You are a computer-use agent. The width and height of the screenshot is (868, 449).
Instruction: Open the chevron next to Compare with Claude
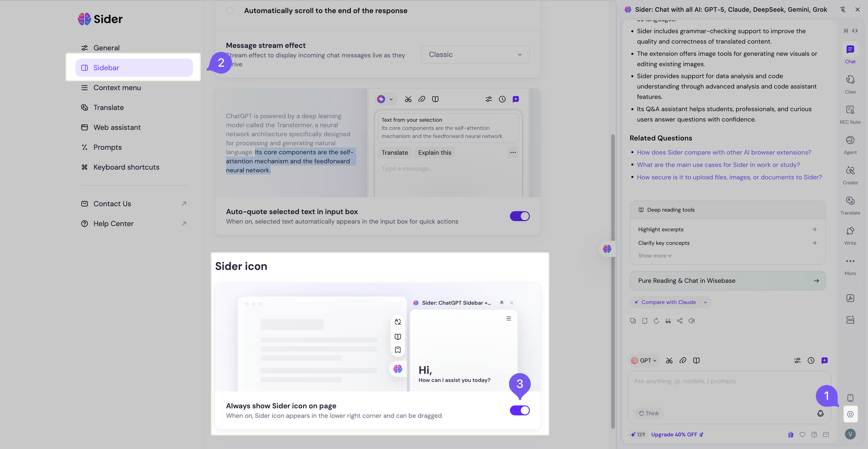(x=705, y=302)
